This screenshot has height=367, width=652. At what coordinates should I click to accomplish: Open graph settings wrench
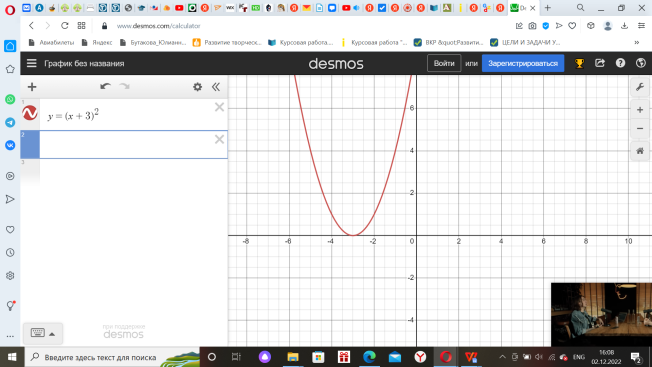click(640, 87)
